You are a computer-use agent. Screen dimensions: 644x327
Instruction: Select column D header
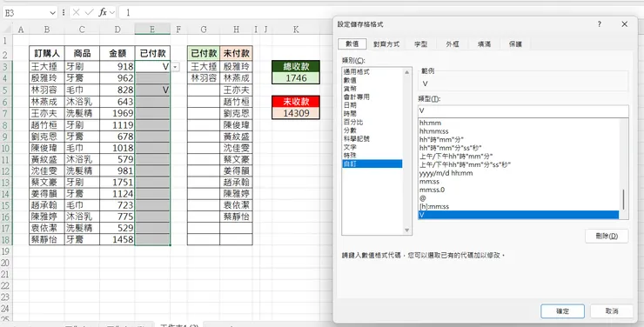[x=117, y=30]
